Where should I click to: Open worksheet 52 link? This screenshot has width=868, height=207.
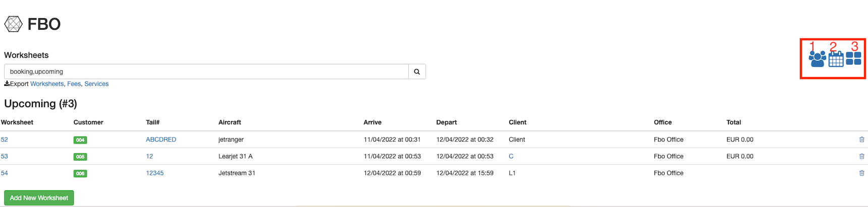[5, 140]
